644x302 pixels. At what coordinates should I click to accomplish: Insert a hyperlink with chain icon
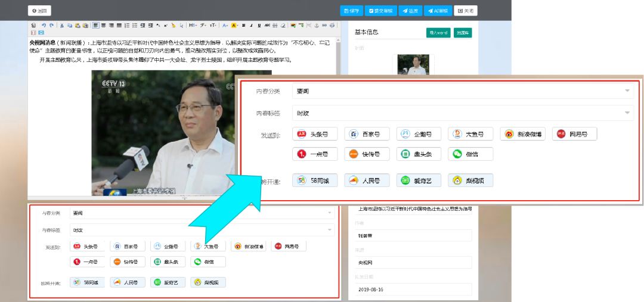point(324,26)
